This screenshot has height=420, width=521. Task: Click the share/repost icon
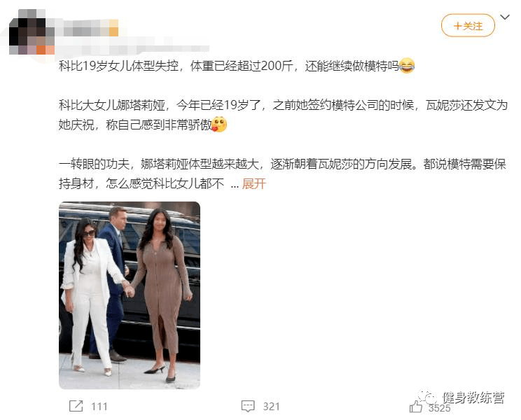pos(76,406)
